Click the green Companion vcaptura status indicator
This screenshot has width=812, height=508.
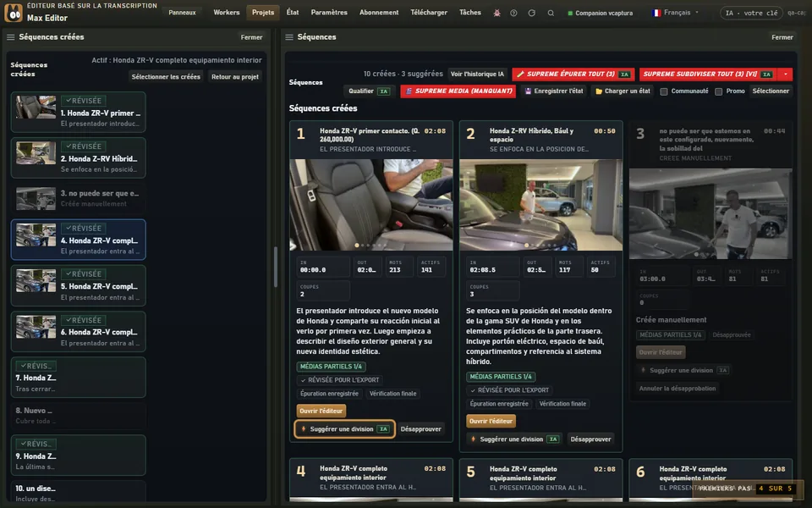[570, 14]
